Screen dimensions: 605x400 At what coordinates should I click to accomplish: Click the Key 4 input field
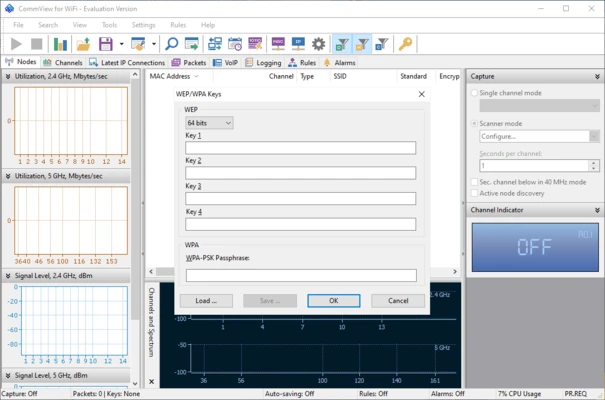click(301, 224)
